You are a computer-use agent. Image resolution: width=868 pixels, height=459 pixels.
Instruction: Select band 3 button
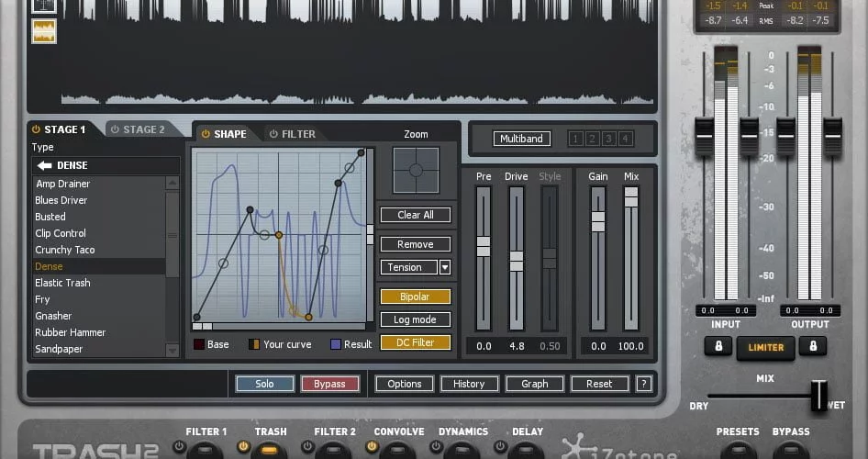pyautogui.click(x=608, y=139)
